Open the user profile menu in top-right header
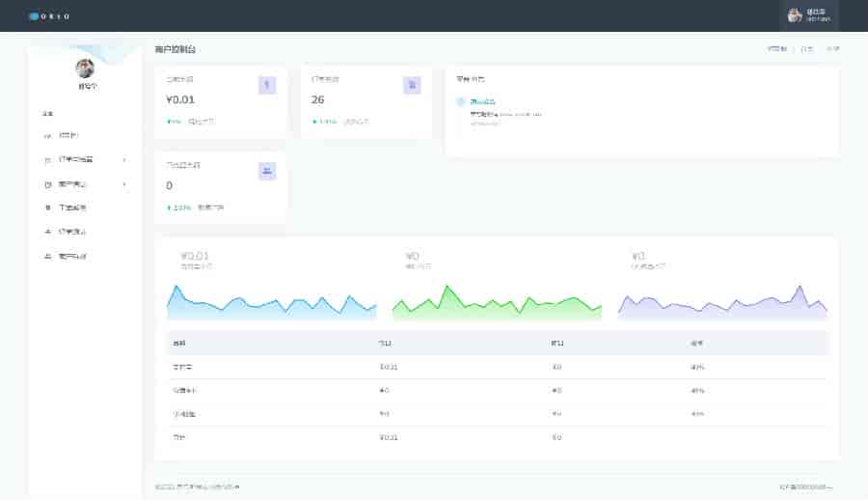Screen dimensions: 868x500 pos(808,15)
